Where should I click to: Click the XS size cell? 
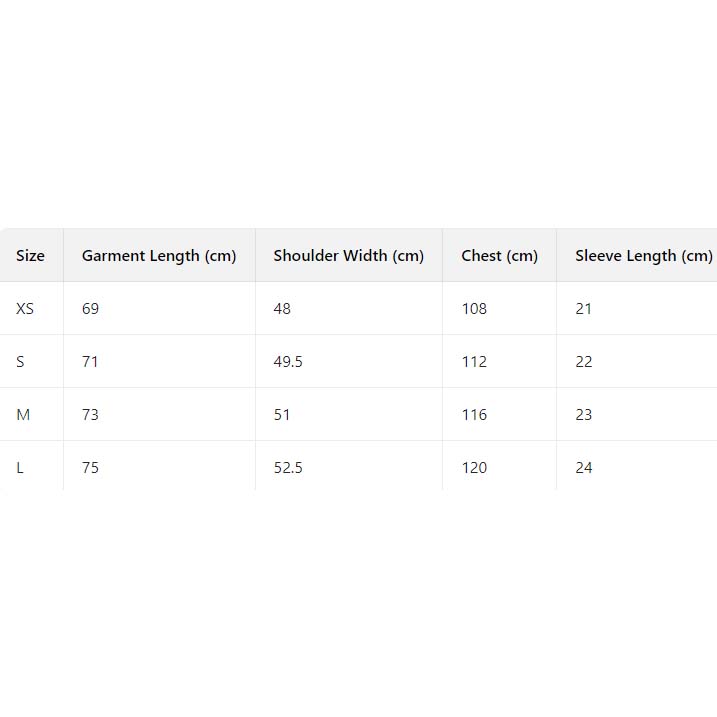pyautogui.click(x=25, y=309)
